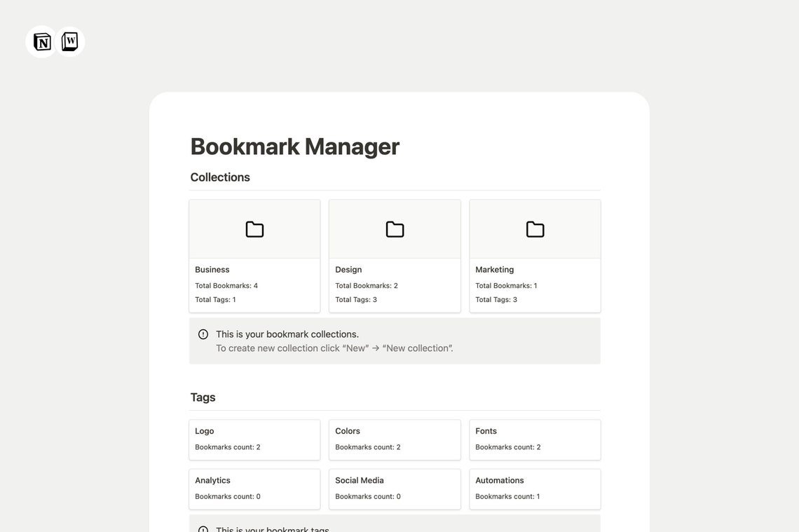
Task: Click the Bookmark Manager page title
Action: [x=294, y=146]
